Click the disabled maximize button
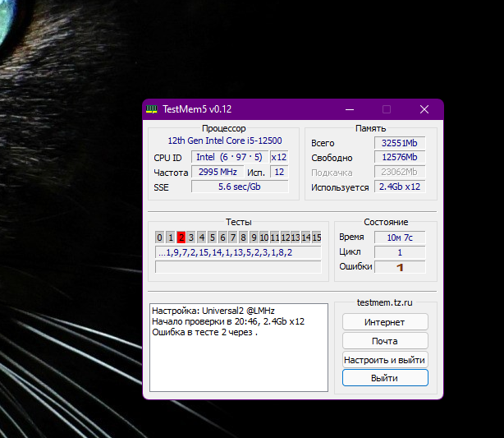The width and height of the screenshot is (504, 438). click(x=387, y=110)
